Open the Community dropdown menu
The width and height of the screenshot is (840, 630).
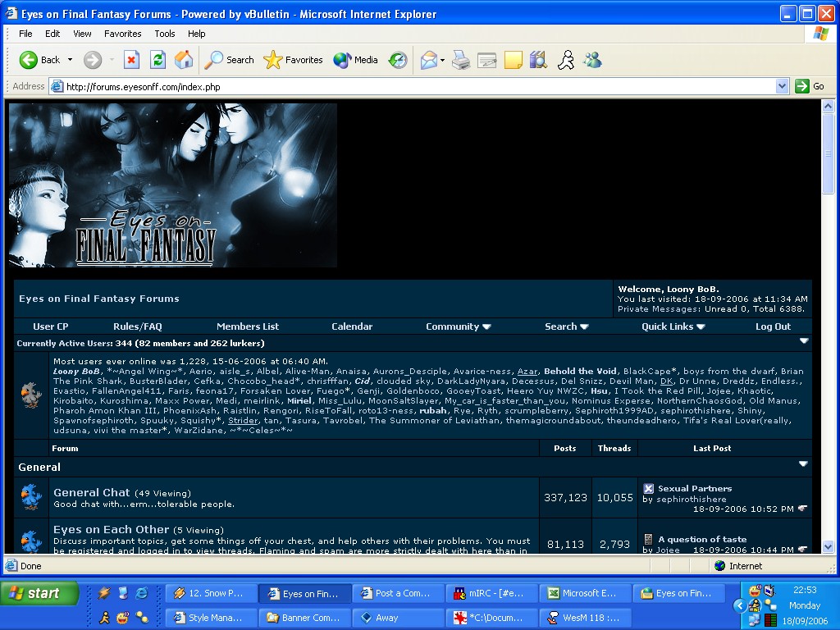coord(458,326)
